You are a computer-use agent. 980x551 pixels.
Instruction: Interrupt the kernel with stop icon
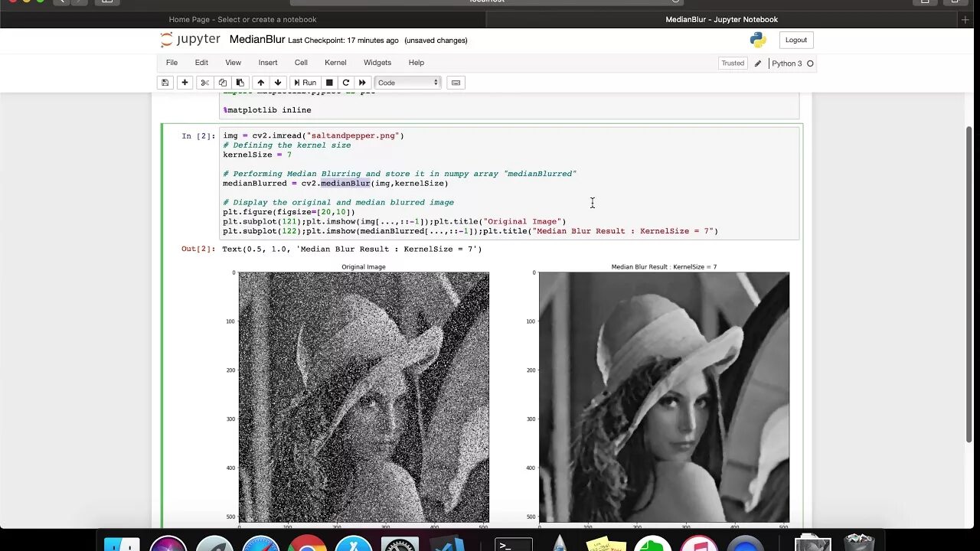329,83
